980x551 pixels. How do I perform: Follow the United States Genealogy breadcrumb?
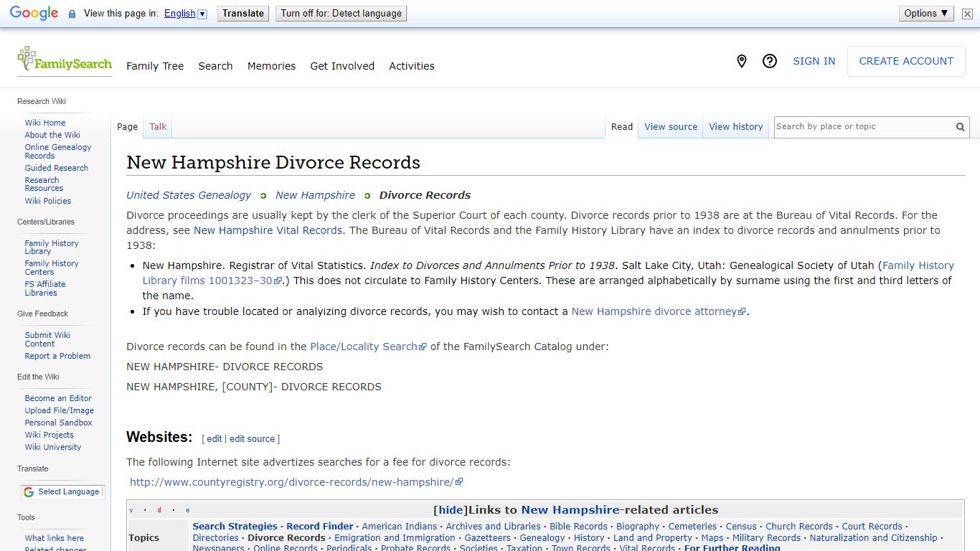189,195
